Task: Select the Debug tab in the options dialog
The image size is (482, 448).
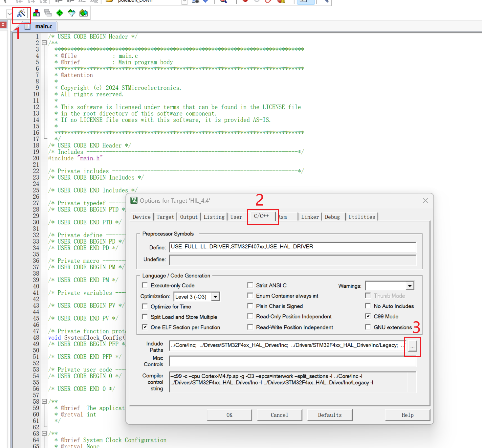Action: [x=332, y=217]
